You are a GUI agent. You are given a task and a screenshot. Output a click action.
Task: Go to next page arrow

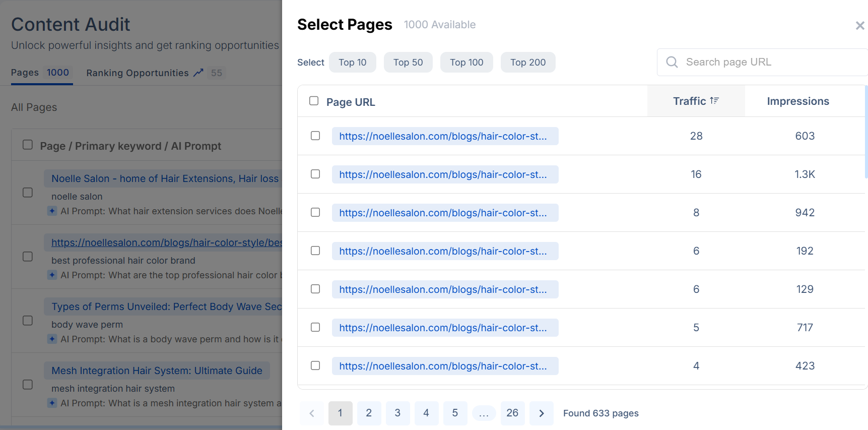coord(542,413)
